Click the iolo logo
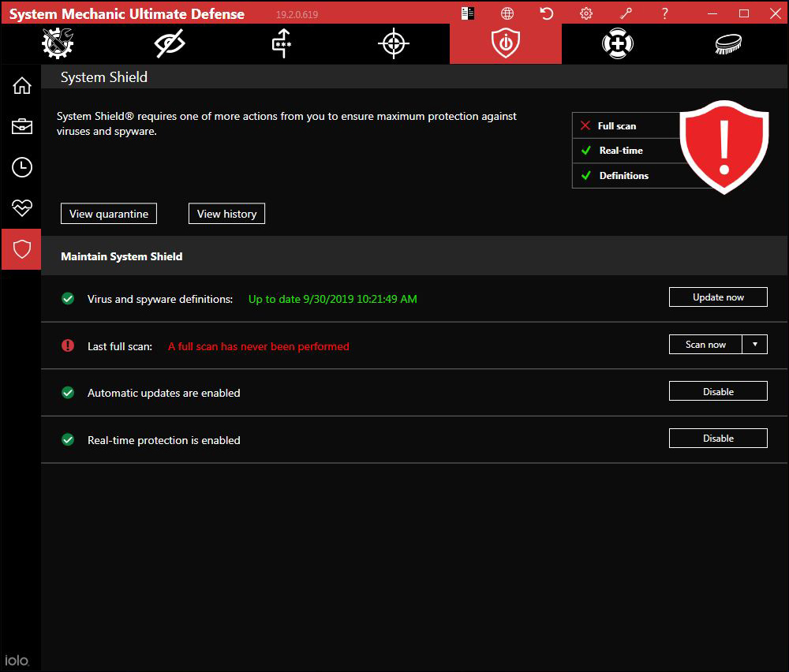789x672 pixels. pos(17,660)
